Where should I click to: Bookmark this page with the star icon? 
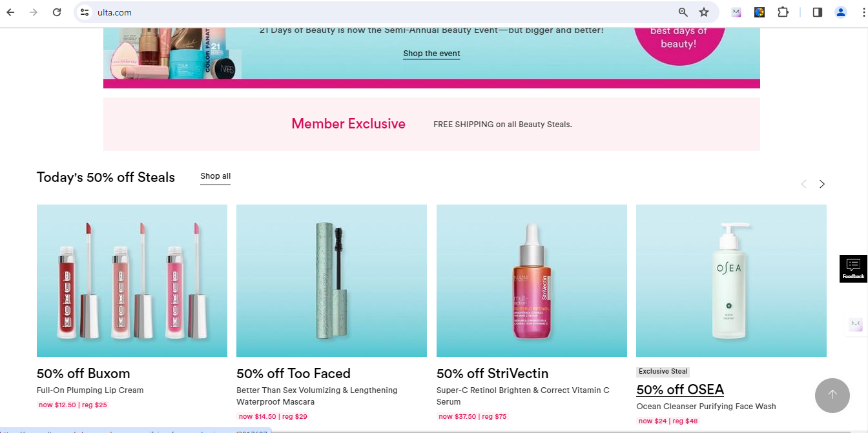click(704, 12)
